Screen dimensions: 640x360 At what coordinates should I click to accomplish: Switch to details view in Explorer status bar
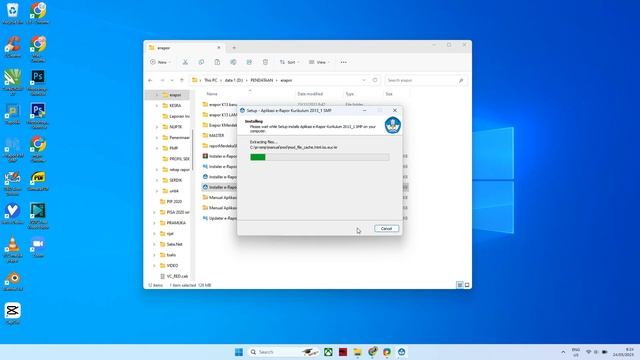point(460,285)
